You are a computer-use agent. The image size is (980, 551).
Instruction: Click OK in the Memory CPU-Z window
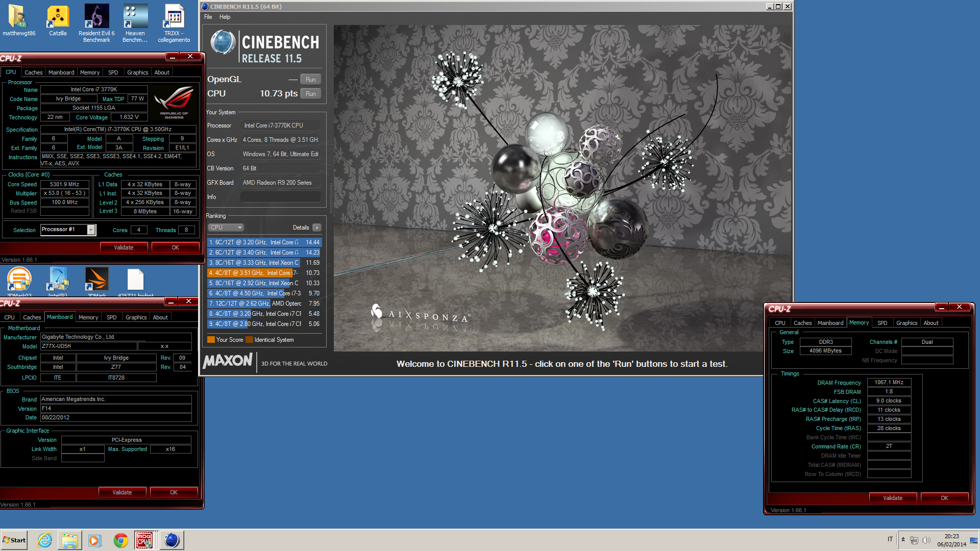(x=944, y=498)
